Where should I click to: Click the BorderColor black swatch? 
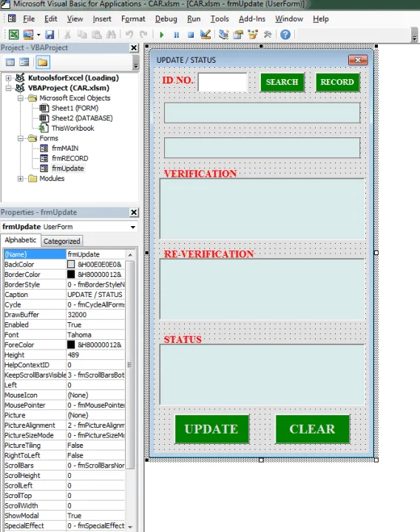coord(71,274)
